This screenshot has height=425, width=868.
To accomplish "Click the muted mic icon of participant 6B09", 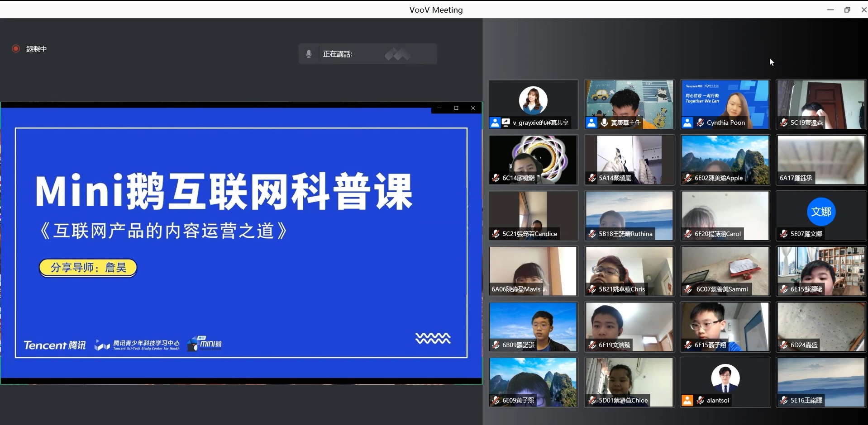I will coord(496,345).
